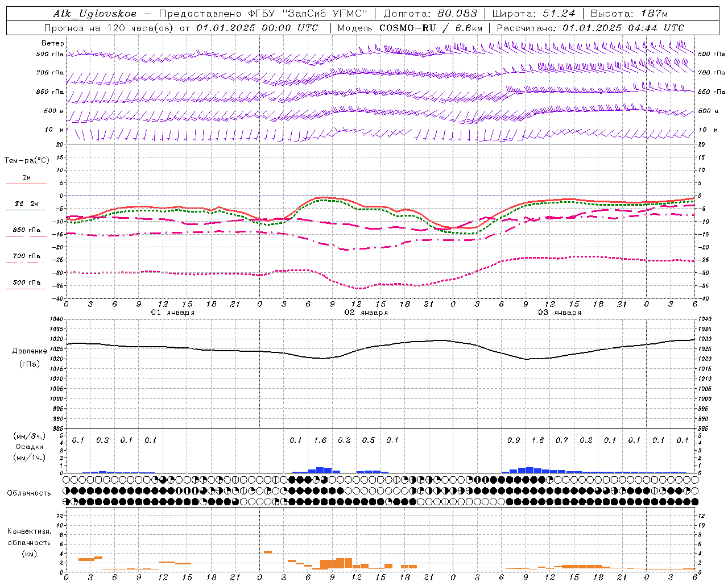Click the 'Конвективн.' convective cloud label
This screenshot has height=582, width=728.
point(29,531)
